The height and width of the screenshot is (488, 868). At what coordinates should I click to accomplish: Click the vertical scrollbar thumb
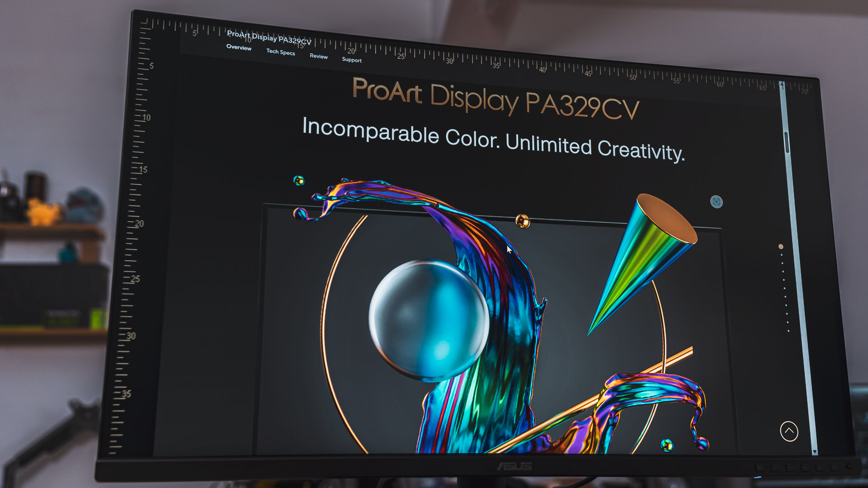[786, 142]
